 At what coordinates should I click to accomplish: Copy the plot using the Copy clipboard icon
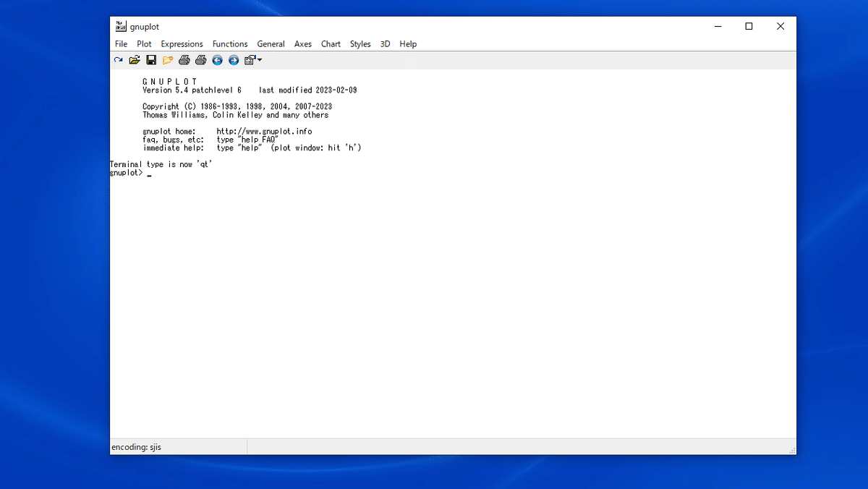coord(168,60)
